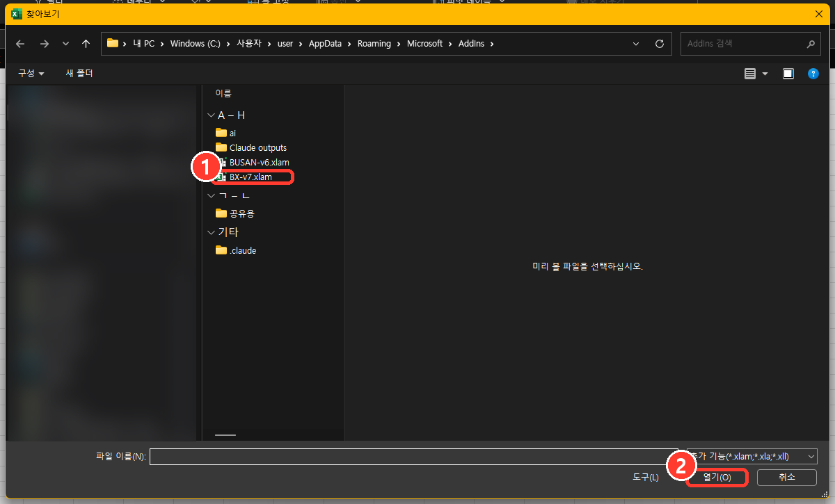835x504 pixels.
Task: Click the Excel icon in title bar
Action: pyautogui.click(x=17, y=13)
